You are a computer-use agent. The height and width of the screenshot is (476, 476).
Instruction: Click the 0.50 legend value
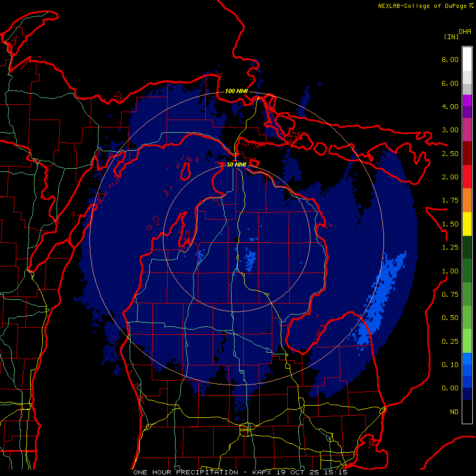[x=450, y=318]
